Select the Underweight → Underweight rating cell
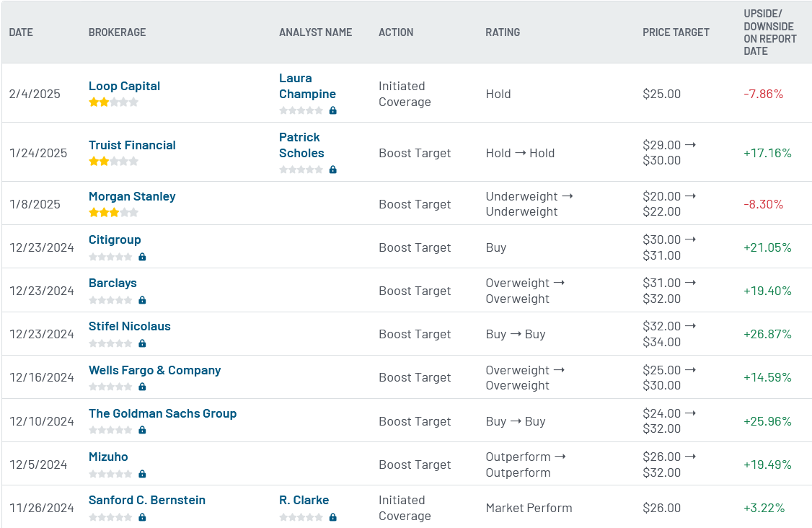 point(529,204)
